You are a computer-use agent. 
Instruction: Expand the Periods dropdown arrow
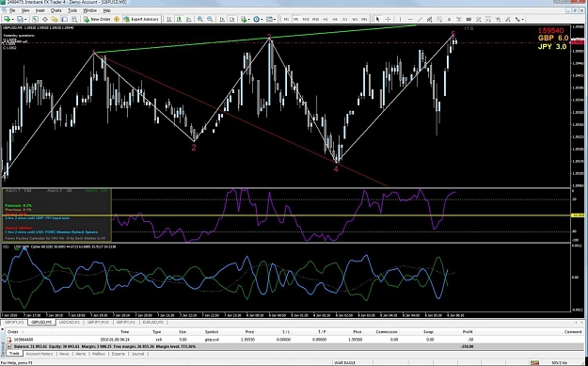click(x=262, y=19)
